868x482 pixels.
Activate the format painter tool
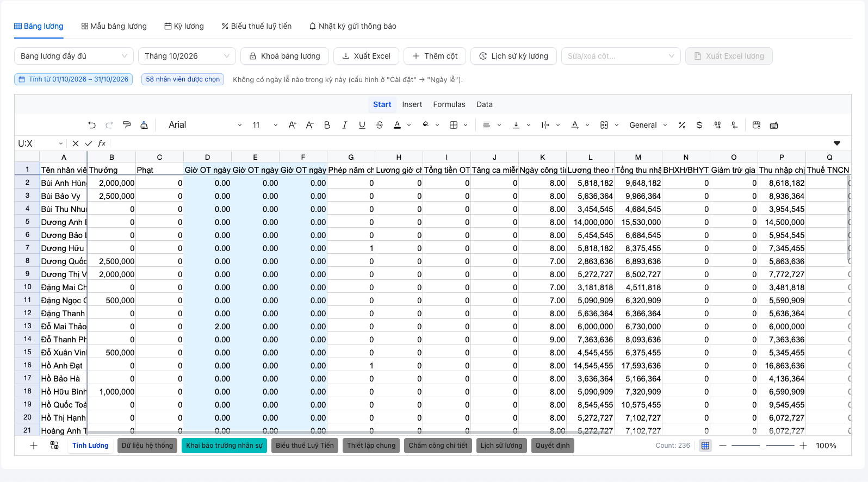(x=127, y=125)
